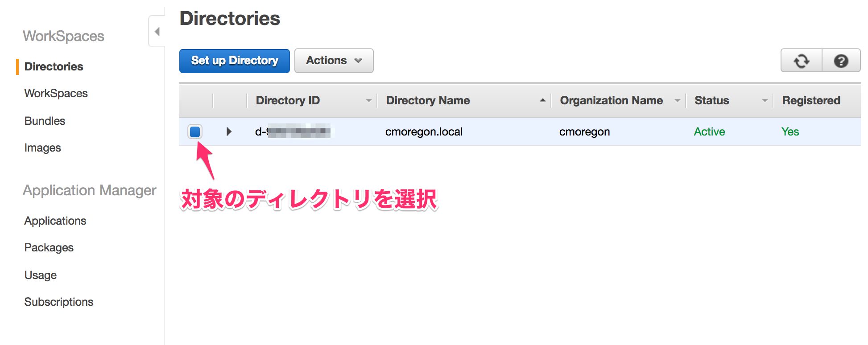868x345 pixels.
Task: Open the Actions dropdown
Action: (x=334, y=61)
